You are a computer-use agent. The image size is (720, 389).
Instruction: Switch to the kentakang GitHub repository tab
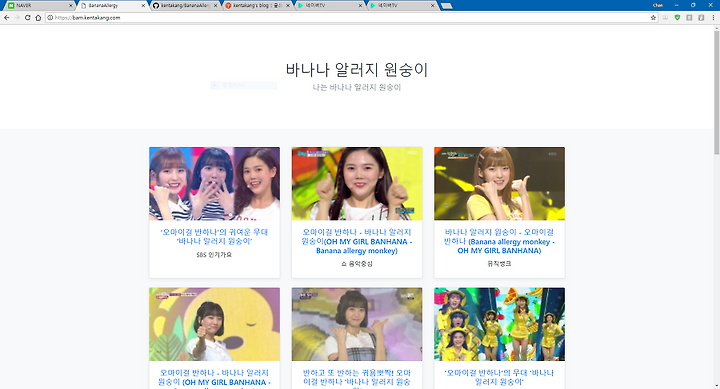coord(184,6)
